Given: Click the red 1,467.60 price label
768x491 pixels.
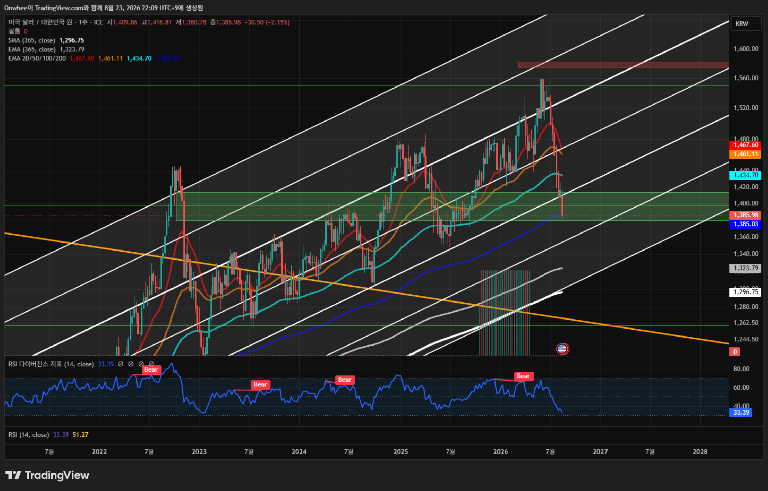Looking at the screenshot, I should (745, 145).
